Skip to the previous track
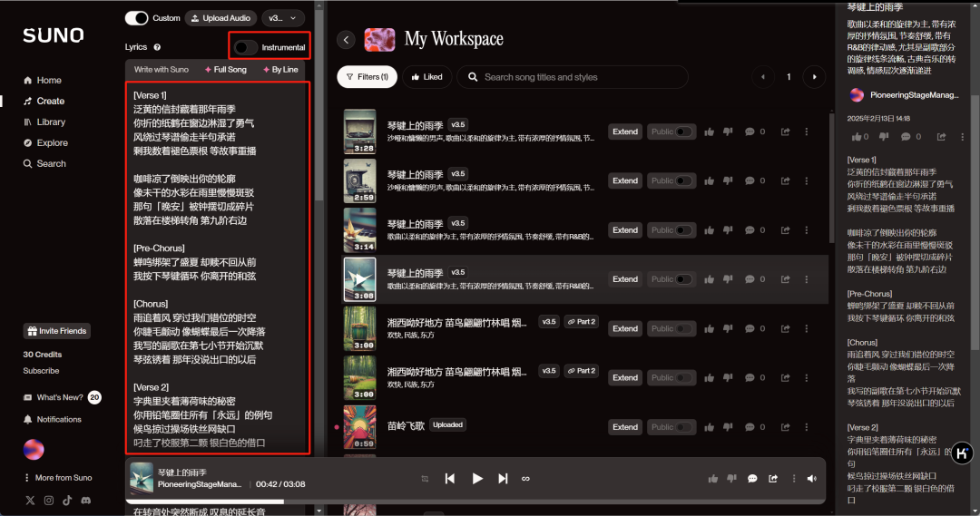Screen dimensions: 980x516 (x=449, y=479)
